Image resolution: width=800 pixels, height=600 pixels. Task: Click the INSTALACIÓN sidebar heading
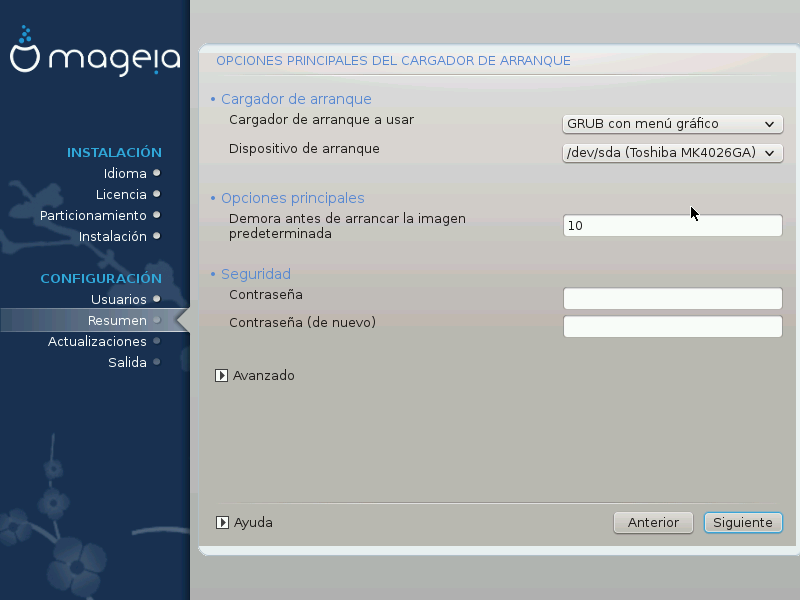coord(114,152)
